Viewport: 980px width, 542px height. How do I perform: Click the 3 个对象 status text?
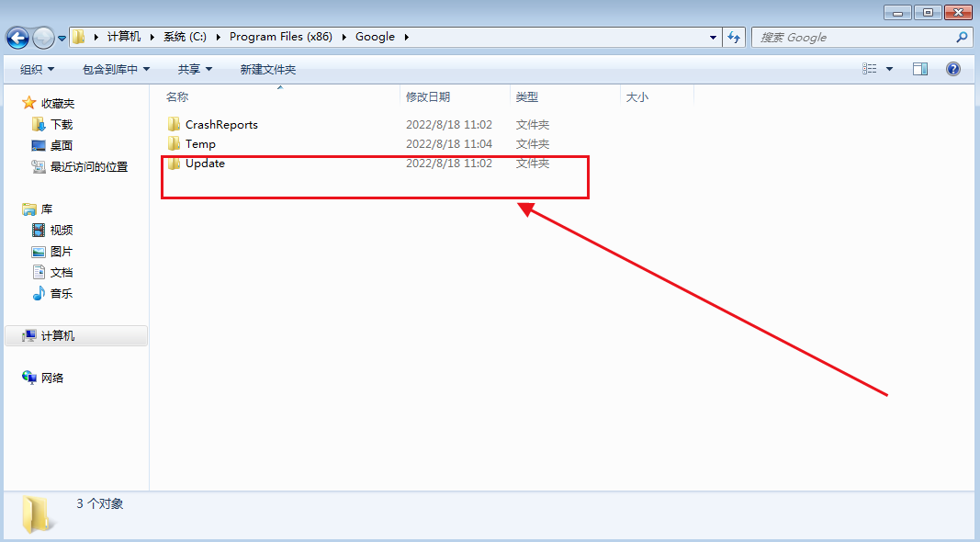click(100, 503)
